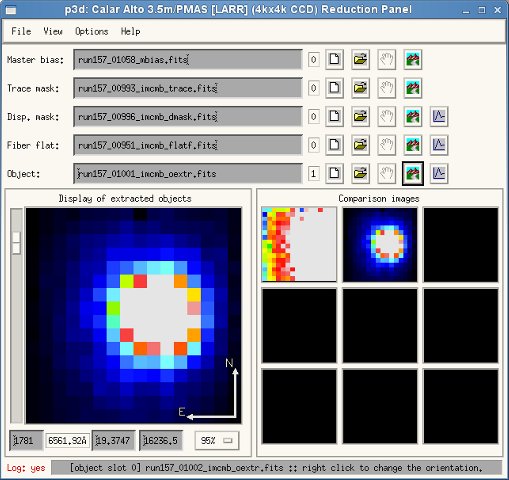
Task: Open the spectrum plot icon for Object
Action: tap(439, 174)
